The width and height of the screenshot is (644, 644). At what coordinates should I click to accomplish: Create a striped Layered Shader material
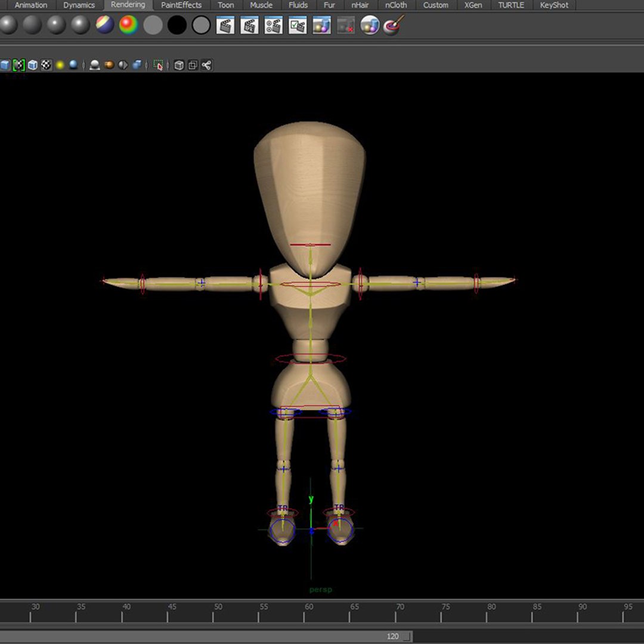pos(105,24)
